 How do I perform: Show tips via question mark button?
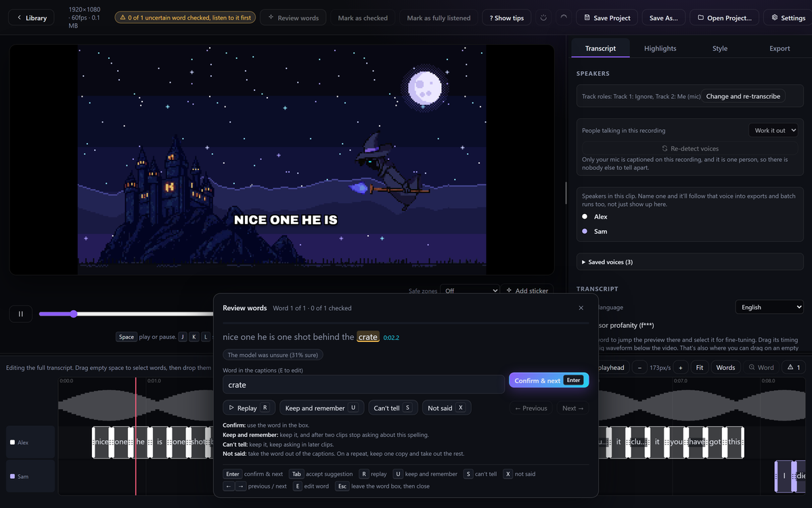click(x=507, y=18)
